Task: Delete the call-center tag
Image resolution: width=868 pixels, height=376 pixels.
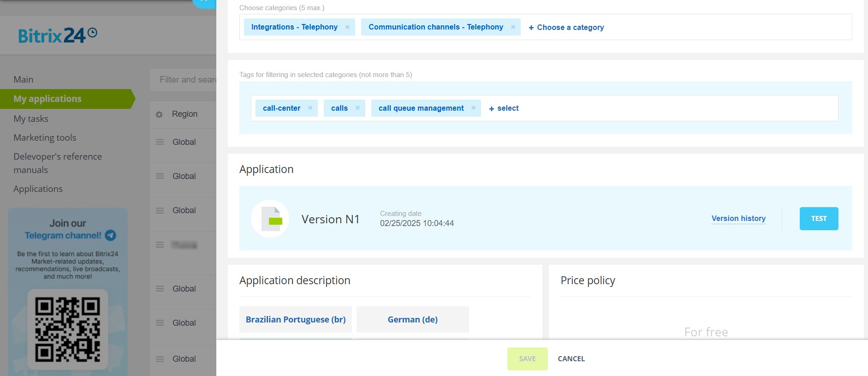Action: point(310,108)
